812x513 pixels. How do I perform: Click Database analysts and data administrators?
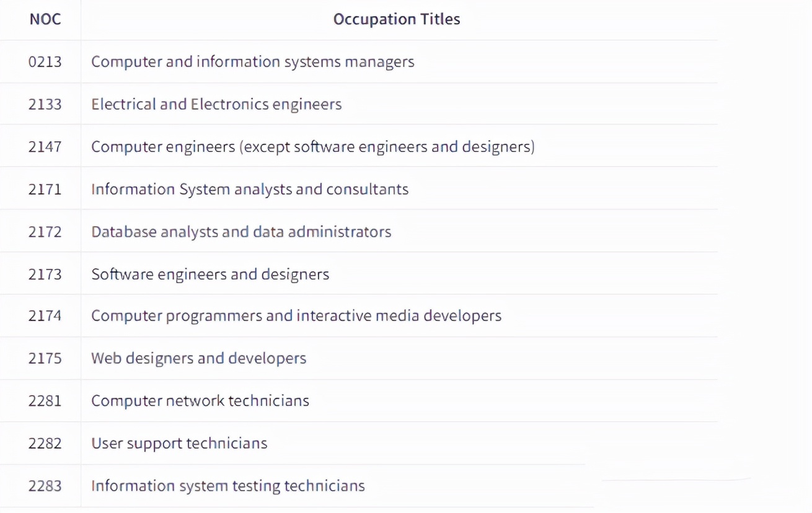241,232
